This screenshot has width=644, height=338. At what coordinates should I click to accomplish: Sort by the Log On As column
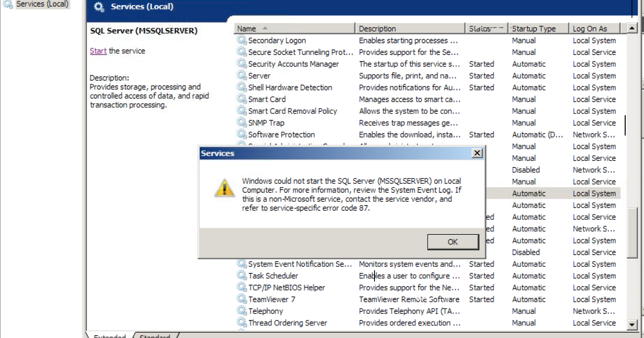pyautogui.click(x=594, y=28)
